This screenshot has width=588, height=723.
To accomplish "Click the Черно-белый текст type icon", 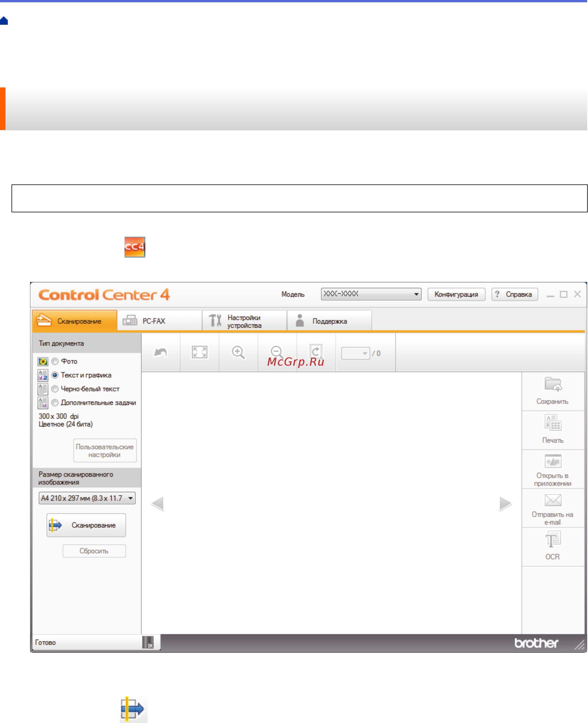I will click(x=43, y=389).
